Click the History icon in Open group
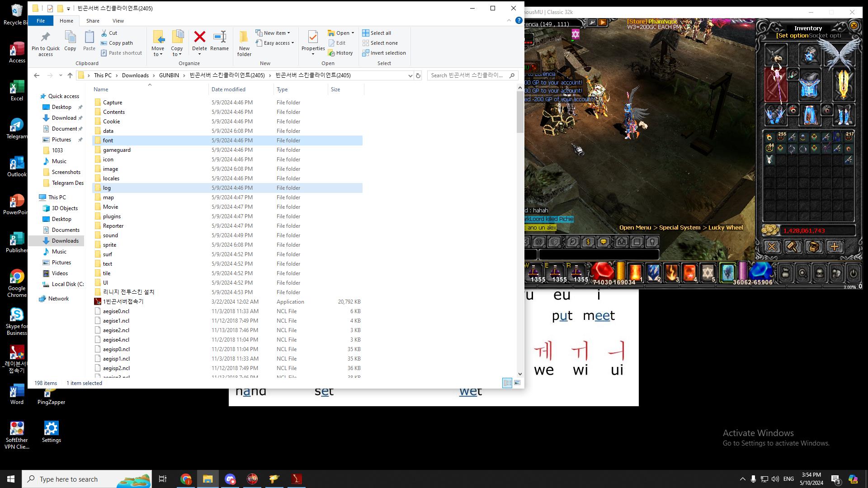868x488 pixels. [x=331, y=53]
